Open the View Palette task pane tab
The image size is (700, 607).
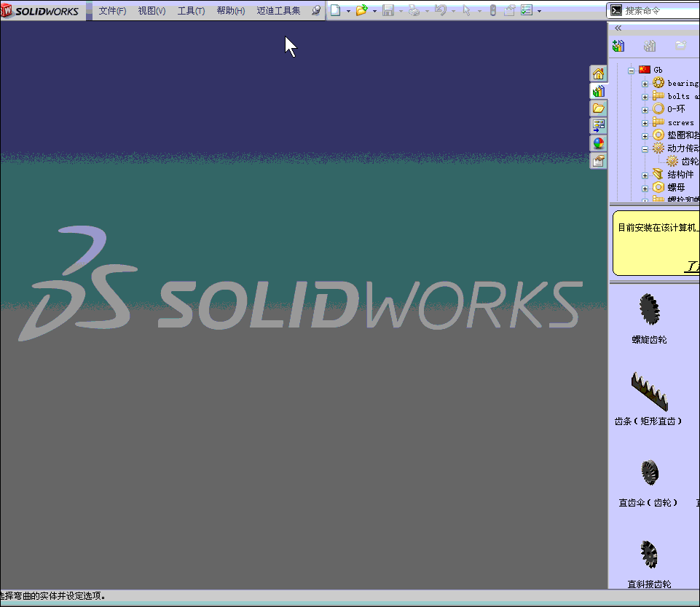(598, 126)
